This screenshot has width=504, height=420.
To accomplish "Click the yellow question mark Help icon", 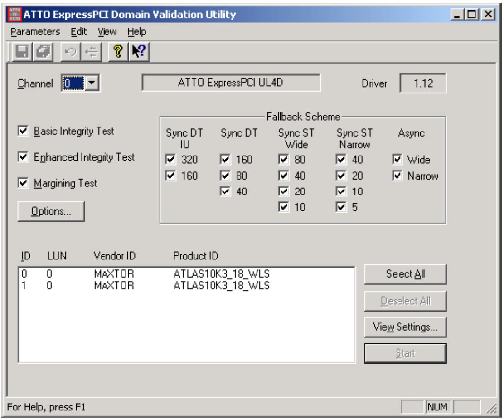I will click(118, 51).
